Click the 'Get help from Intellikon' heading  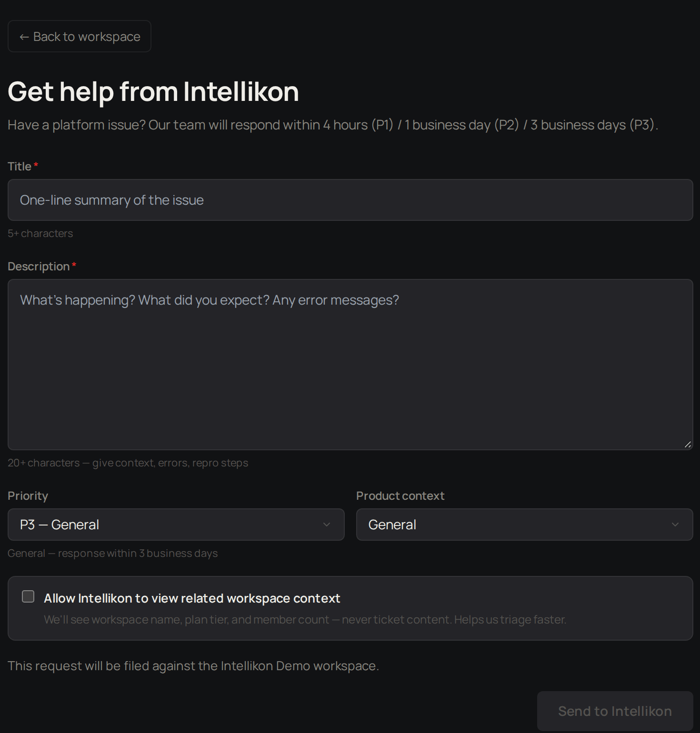153,91
